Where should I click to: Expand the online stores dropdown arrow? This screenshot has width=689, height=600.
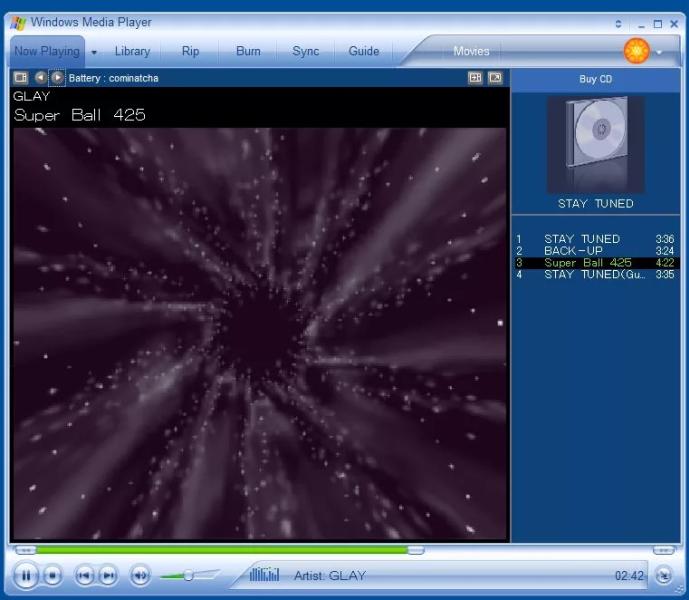[x=659, y=52]
